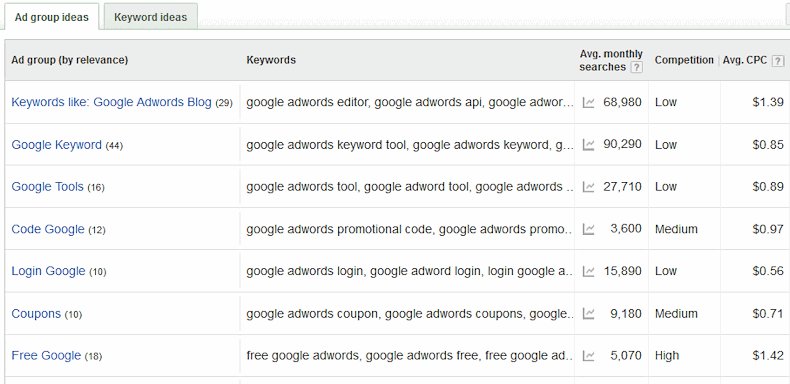Click Low competition in Google Keyword row
The width and height of the screenshot is (790, 384).
666,145
